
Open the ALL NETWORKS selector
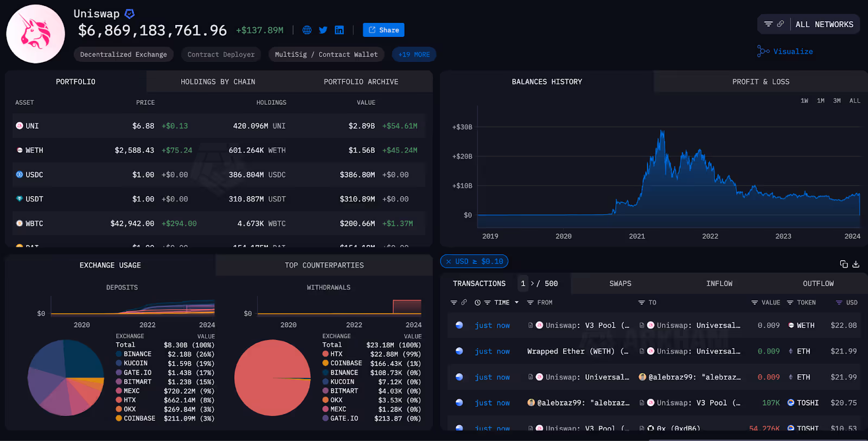click(824, 24)
